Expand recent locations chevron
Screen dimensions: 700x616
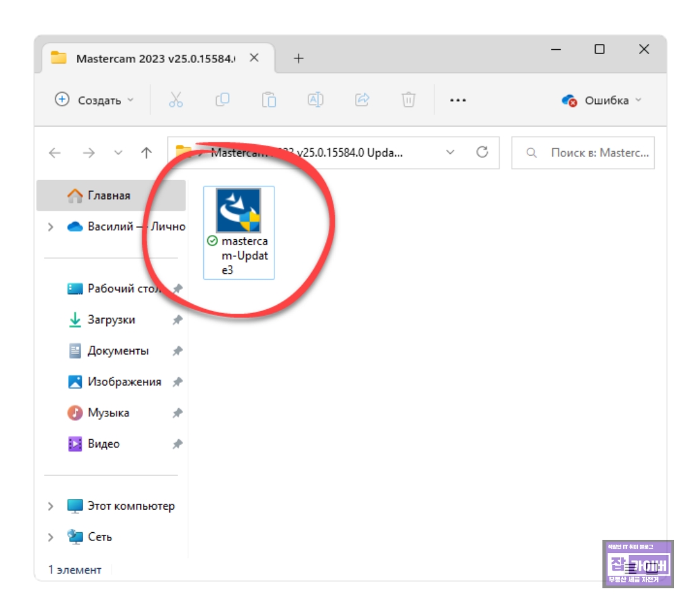click(118, 153)
